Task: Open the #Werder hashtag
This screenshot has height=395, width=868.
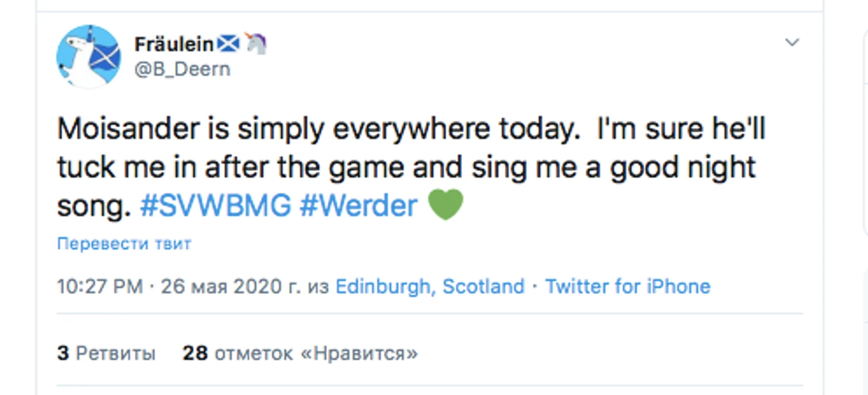Action: [x=358, y=206]
